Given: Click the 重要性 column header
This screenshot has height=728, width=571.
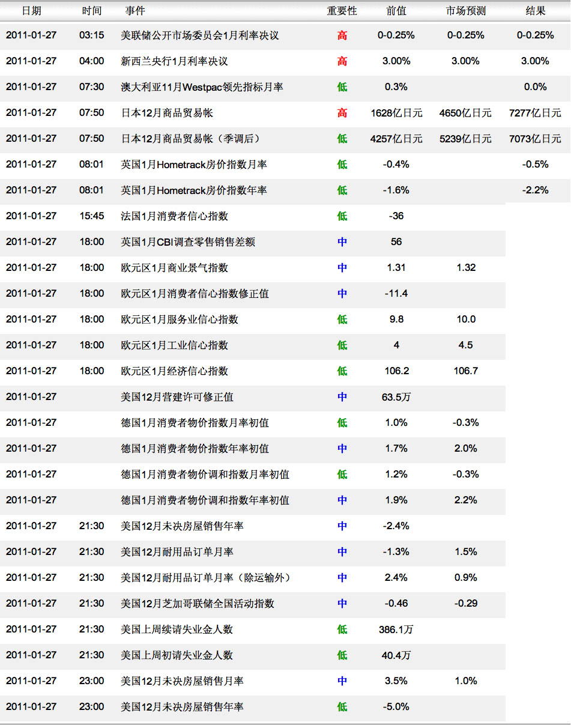Looking at the screenshot, I should [x=342, y=11].
